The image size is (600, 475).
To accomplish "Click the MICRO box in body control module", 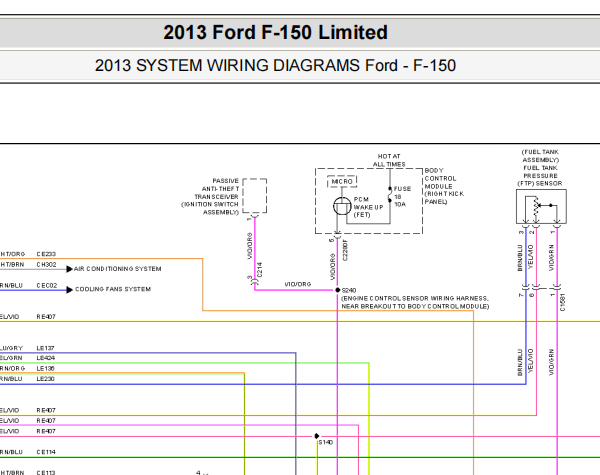I will pyautogui.click(x=342, y=181).
